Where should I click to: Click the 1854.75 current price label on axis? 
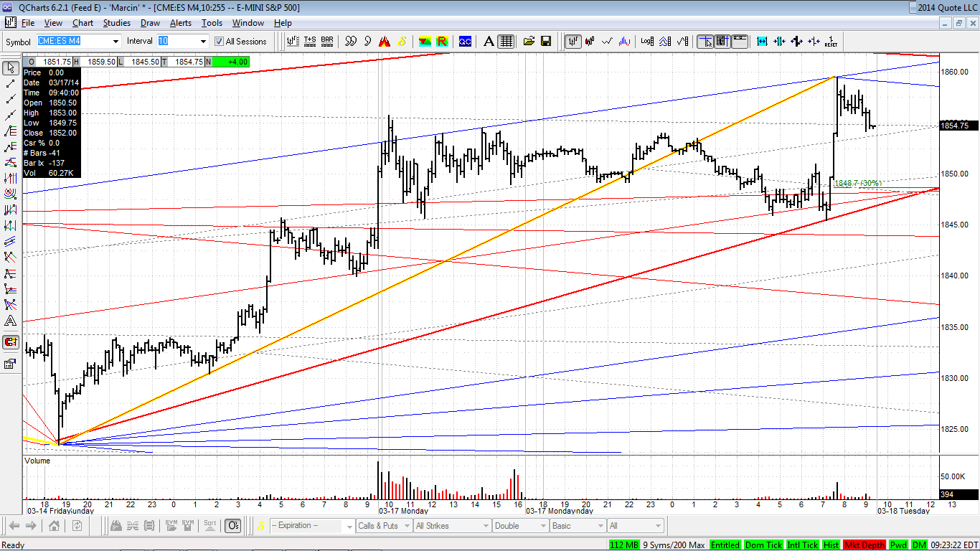958,126
